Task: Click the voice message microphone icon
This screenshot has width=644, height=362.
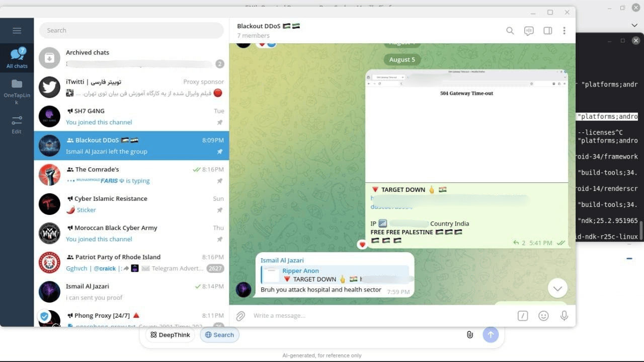Action: (x=564, y=316)
